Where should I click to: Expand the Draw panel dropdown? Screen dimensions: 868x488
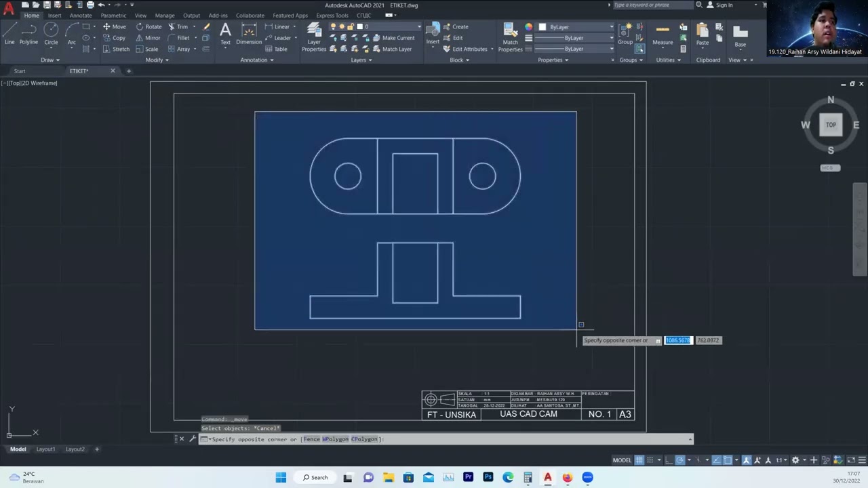[50, 60]
